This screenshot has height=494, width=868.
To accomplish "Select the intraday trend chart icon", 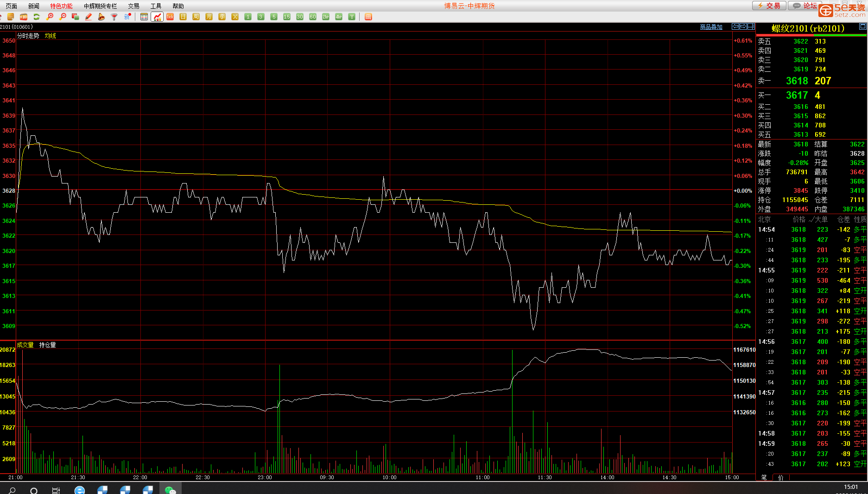I will coord(158,17).
